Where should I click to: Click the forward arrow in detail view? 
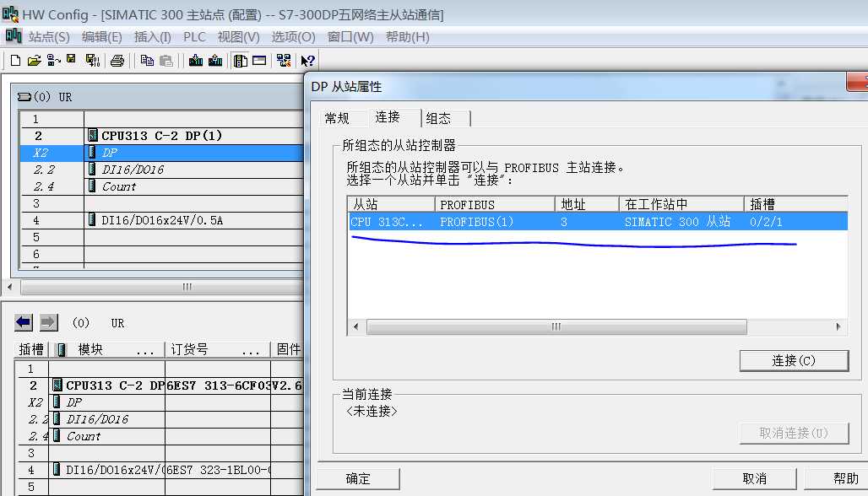point(49,322)
